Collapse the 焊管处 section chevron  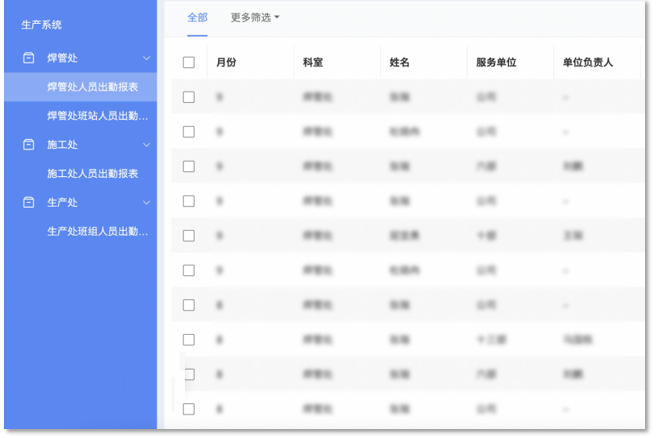(x=146, y=58)
